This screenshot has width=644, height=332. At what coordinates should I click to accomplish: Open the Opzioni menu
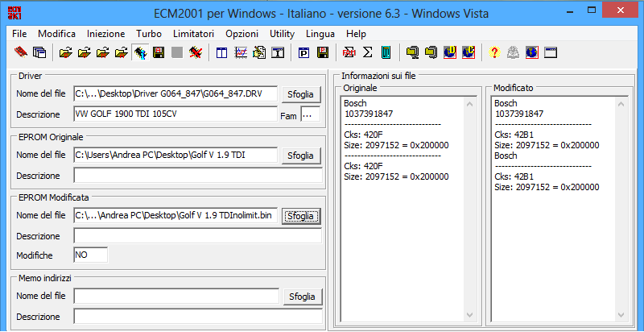(x=242, y=34)
